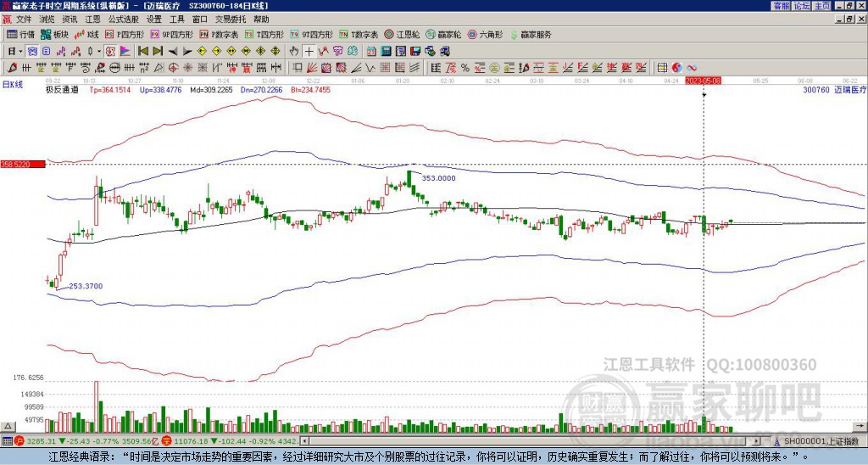Click the SH000001 上证指数 status entry

pos(821,441)
